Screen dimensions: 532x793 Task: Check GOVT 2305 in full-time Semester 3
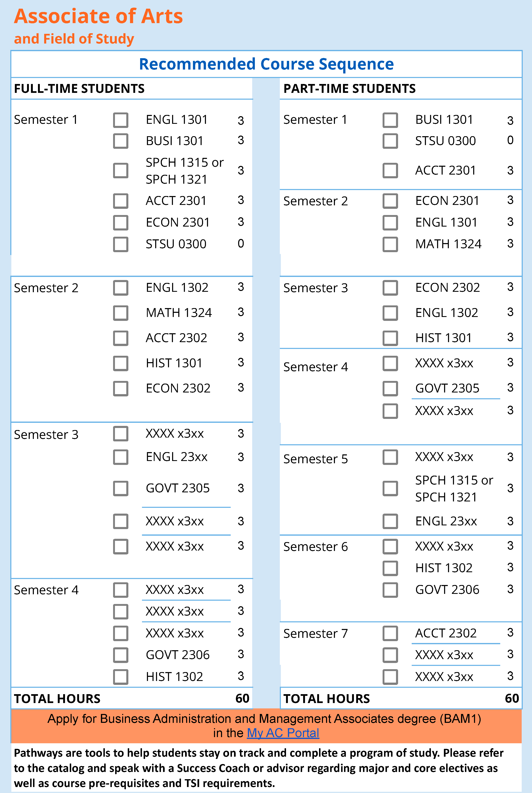coord(121,488)
